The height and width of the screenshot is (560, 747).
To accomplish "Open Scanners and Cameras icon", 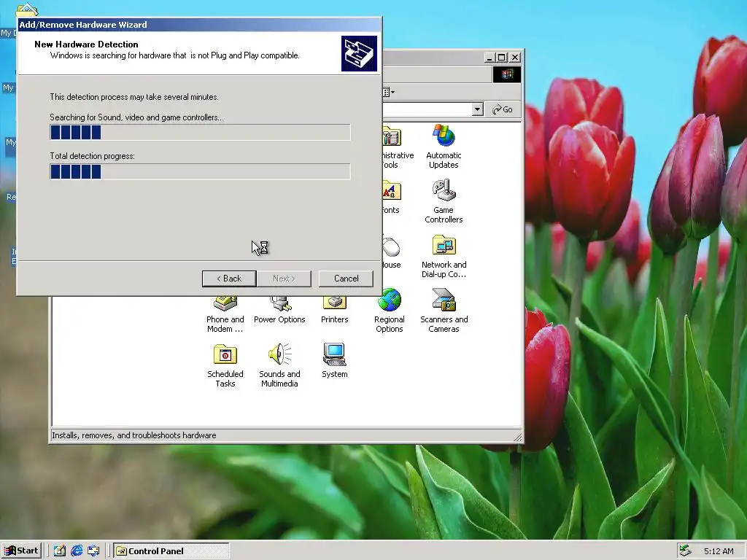I will coord(444,311).
